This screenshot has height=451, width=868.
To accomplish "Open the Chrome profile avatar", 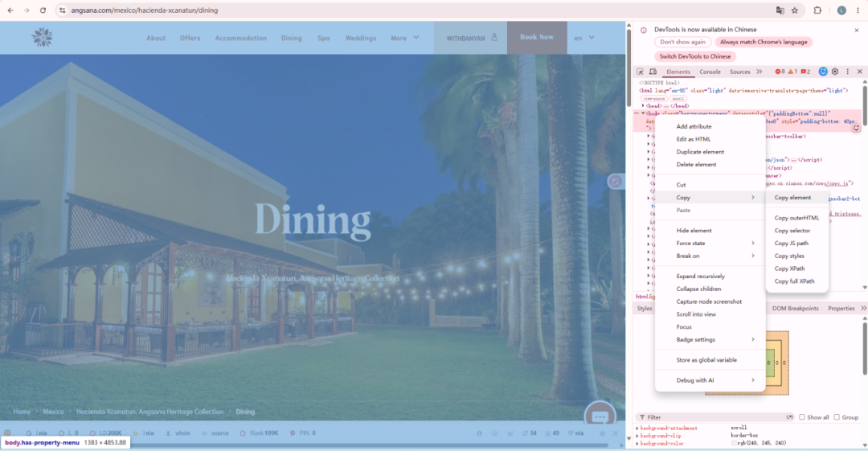I will [x=841, y=10].
